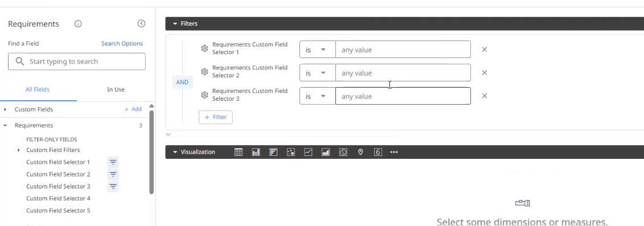Click the Requirements in-use count 3
644x226 pixels.
coord(141,125)
